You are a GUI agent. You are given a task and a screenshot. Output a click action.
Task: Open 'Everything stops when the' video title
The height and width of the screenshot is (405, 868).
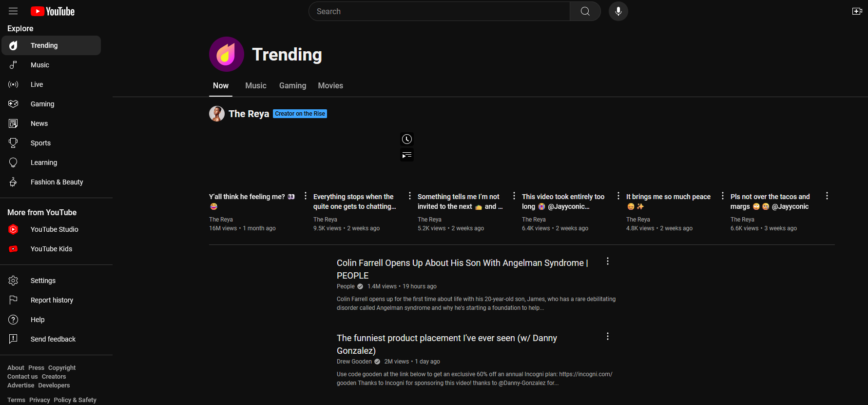click(x=355, y=202)
